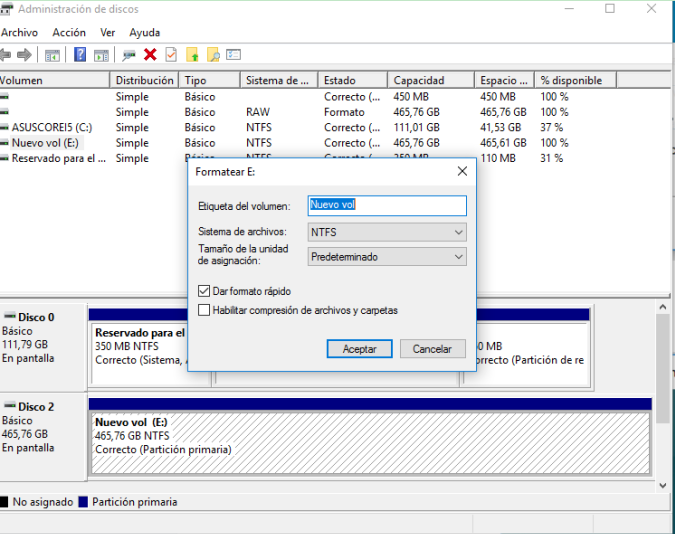Click the folder icon with green arrow
Image resolution: width=675 pixels, height=534 pixels.
click(x=193, y=55)
